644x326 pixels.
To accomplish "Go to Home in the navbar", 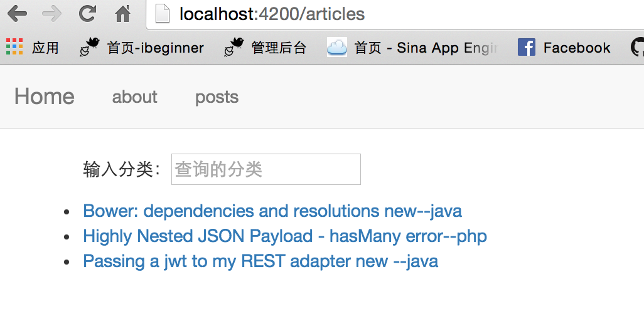I will point(44,97).
